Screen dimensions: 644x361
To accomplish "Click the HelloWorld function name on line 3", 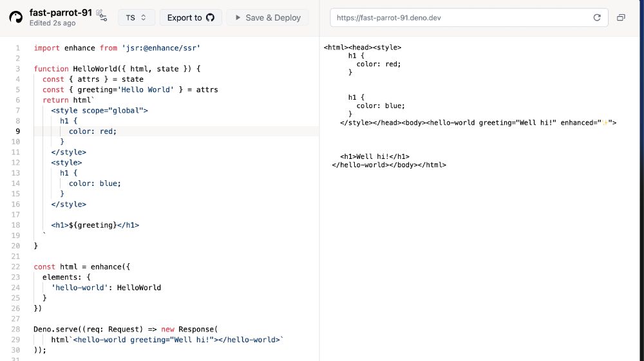I will point(95,69).
